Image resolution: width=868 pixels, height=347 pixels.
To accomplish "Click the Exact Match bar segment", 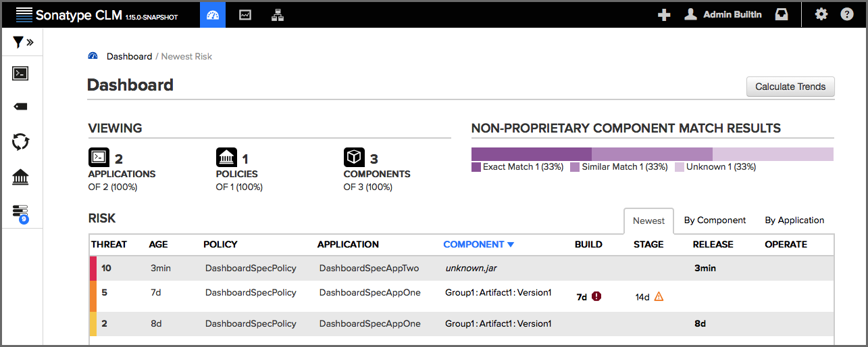I will point(532,154).
